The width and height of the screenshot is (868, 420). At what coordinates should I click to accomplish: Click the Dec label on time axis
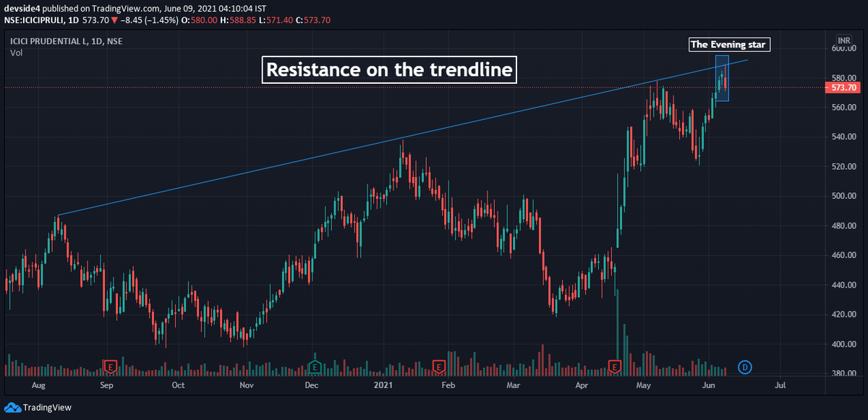(x=312, y=386)
